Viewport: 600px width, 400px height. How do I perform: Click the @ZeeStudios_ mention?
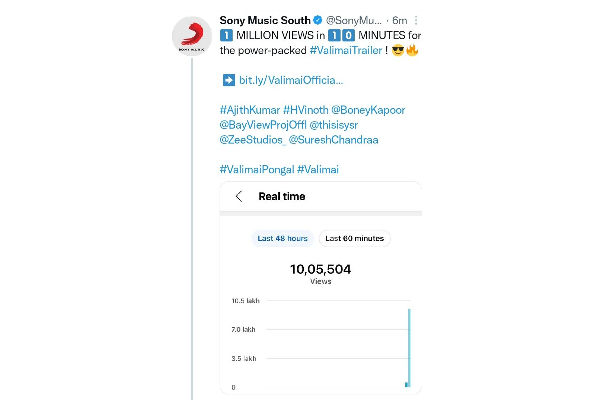(252, 139)
